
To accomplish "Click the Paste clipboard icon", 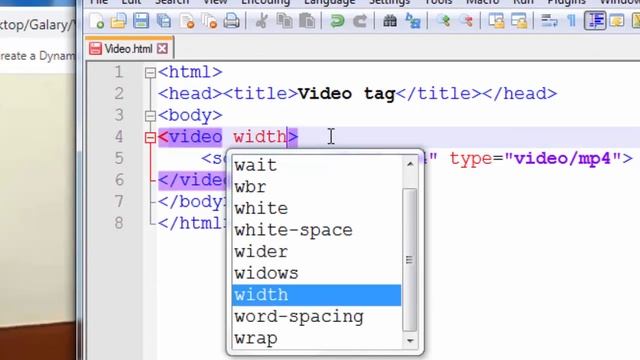I will (307, 20).
